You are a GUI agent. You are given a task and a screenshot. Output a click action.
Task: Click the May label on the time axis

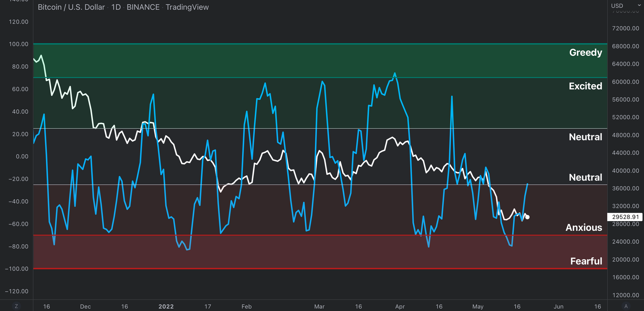[478, 306]
